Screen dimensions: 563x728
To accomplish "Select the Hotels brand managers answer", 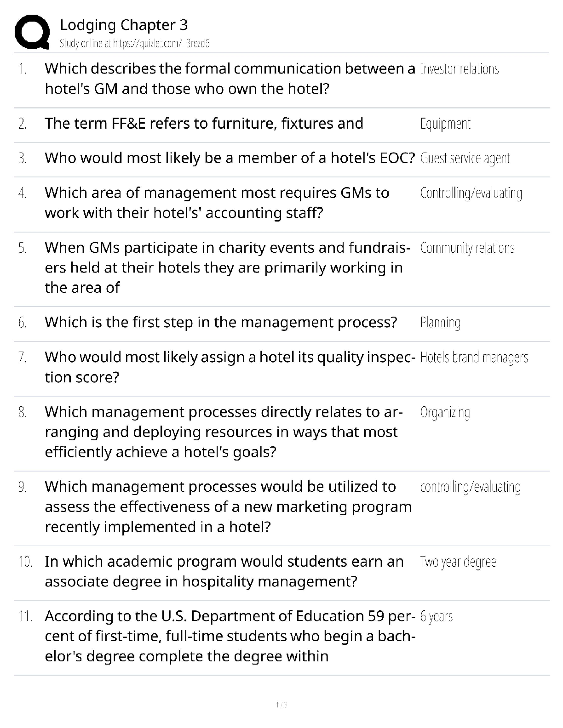I will [474, 358].
